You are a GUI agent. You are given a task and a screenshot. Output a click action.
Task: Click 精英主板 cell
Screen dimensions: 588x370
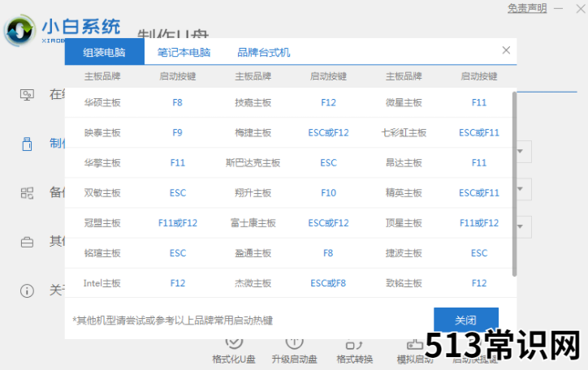coord(404,193)
